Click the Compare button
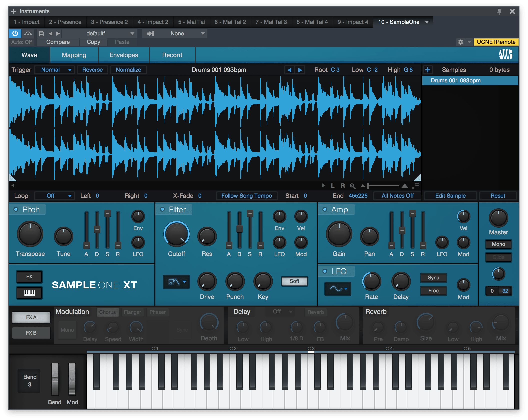 click(58, 42)
